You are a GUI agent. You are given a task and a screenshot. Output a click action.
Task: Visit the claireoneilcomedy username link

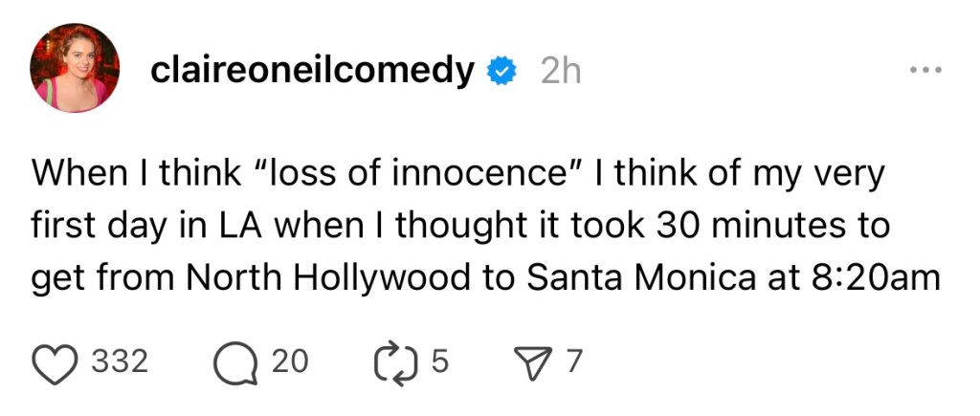point(312,71)
